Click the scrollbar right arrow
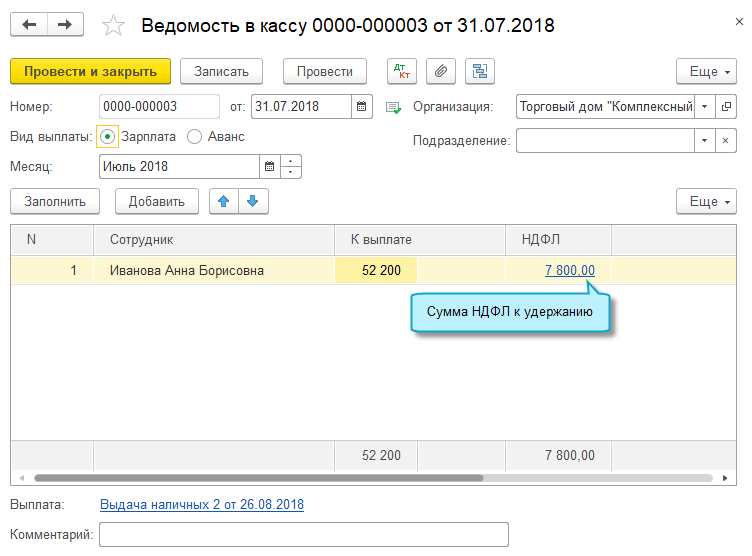 (725, 478)
